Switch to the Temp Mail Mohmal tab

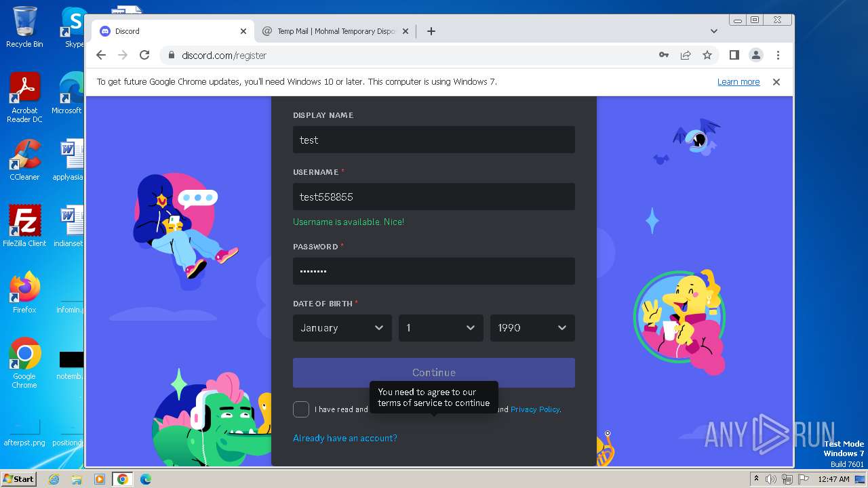[336, 31]
